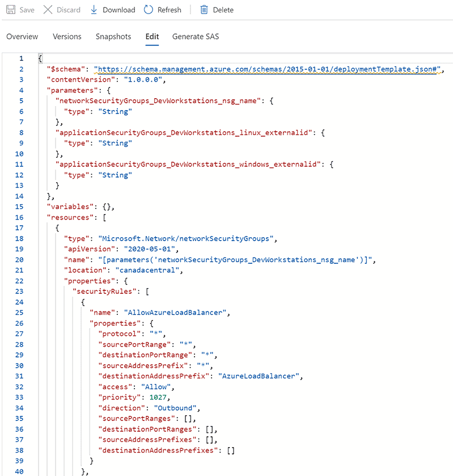This screenshot has width=453, height=476.
Task: Select the Edit tab
Action: tap(152, 36)
